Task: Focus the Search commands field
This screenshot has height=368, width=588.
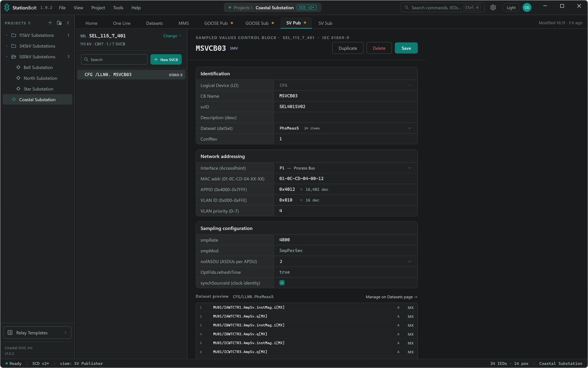Action: click(x=442, y=8)
